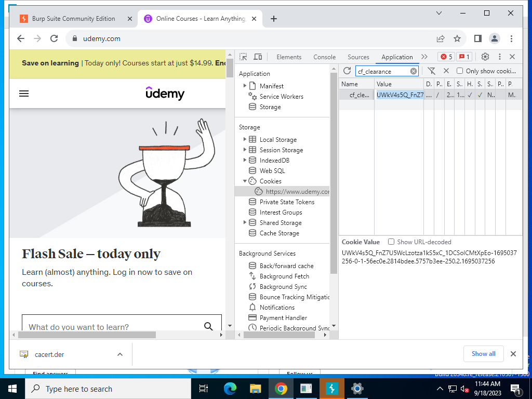
Task: Select the Application tab
Action: coord(397,57)
